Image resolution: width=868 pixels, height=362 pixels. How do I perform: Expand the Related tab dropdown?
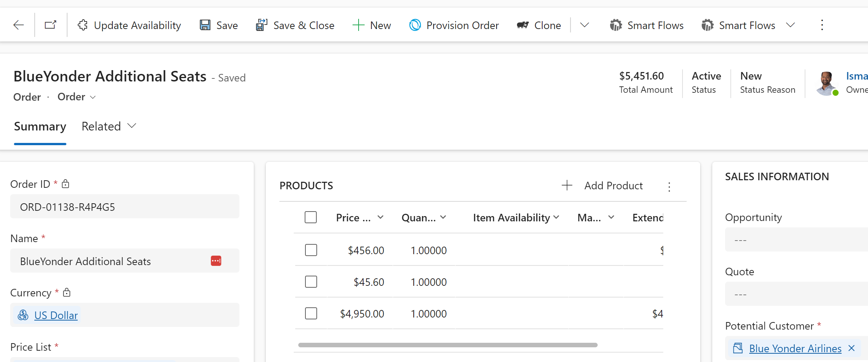point(132,126)
